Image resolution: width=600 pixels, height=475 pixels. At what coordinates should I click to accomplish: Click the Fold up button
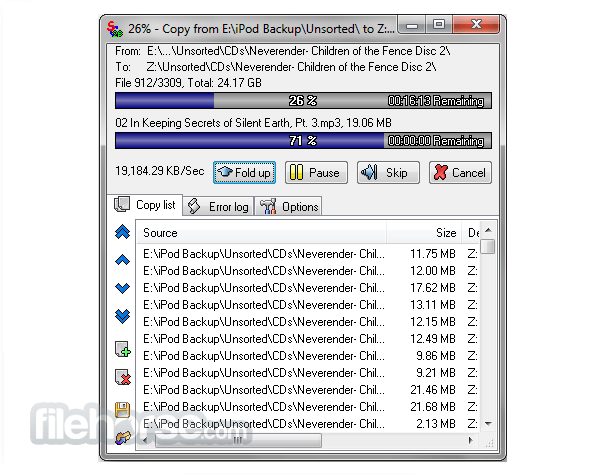click(245, 173)
